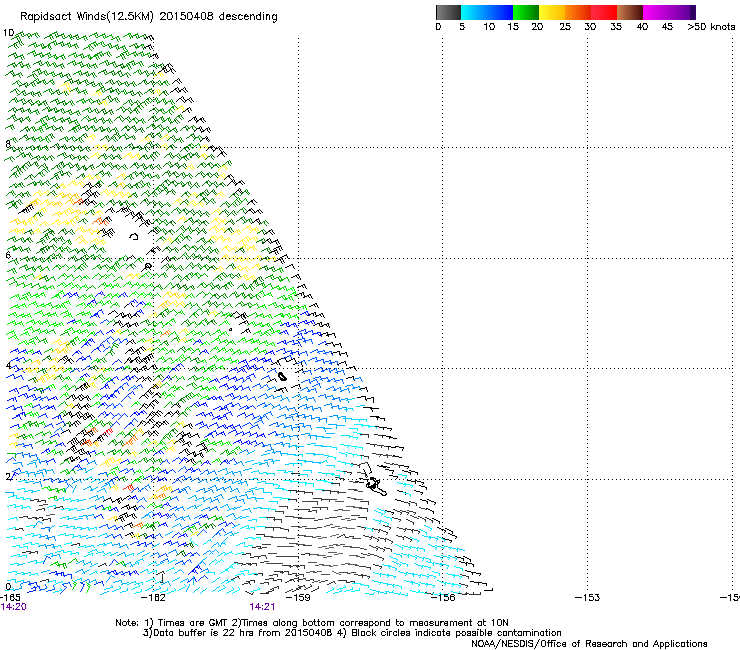Click the longitude label '-165'

click(10, 597)
